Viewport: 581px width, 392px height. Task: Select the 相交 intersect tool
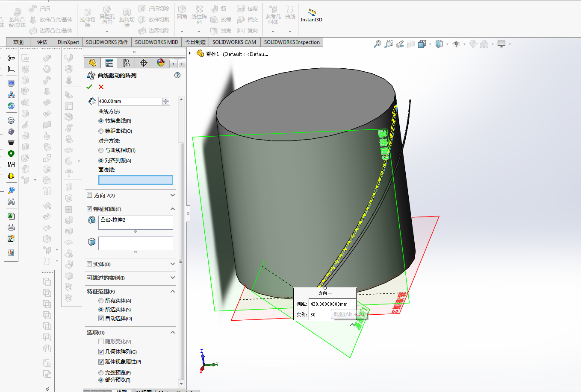pyautogui.click(x=247, y=20)
